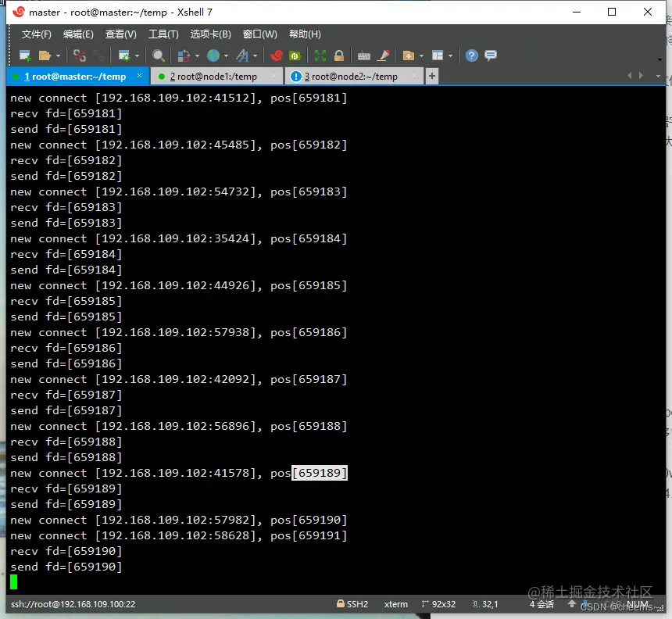The width and height of the screenshot is (672, 619).
Task: Click terminal line 'recv fd=[659190]'
Action: coord(66,551)
